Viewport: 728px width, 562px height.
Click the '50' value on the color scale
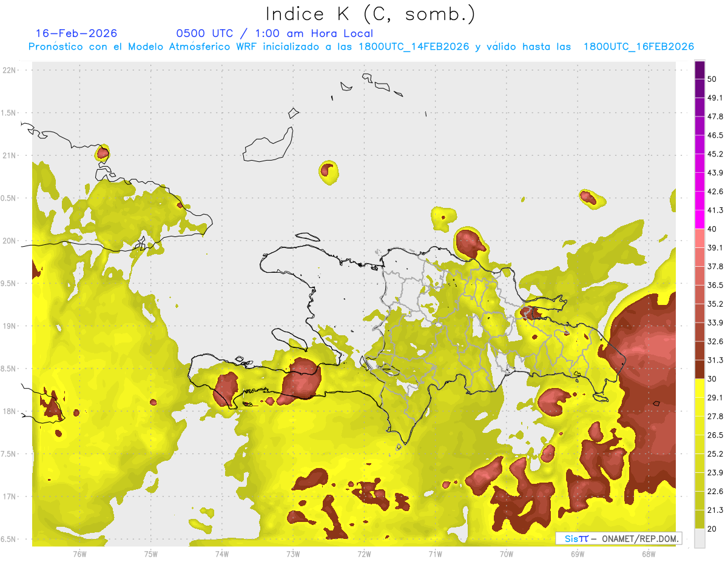click(x=712, y=79)
